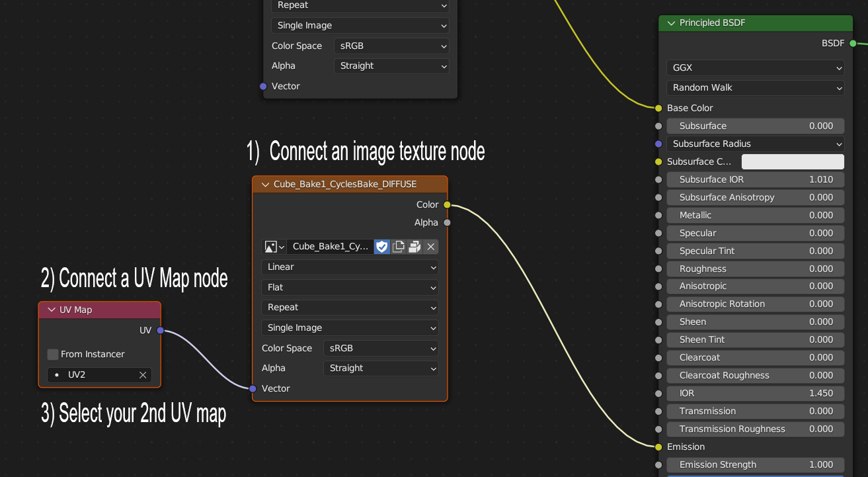This screenshot has width=868, height=477.
Task: Collapse the UV Map node
Action: pyautogui.click(x=52, y=310)
